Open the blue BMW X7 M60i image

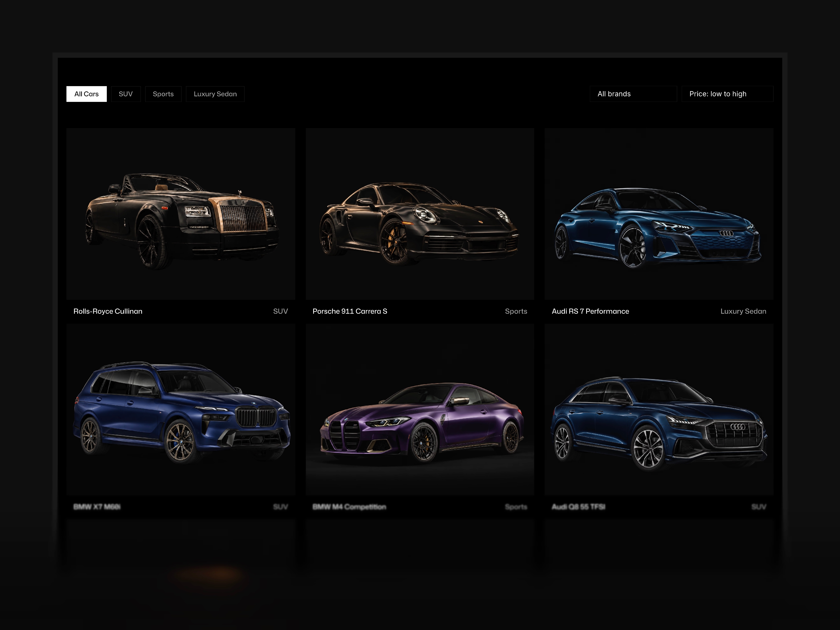coord(181,409)
